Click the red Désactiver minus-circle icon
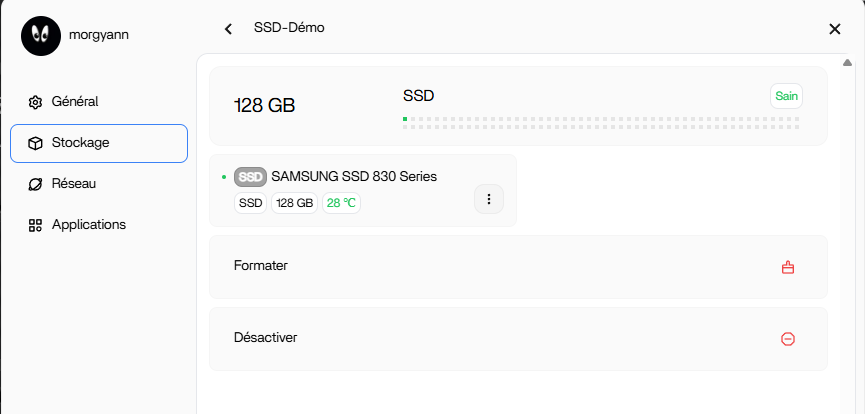This screenshot has width=865, height=414. click(787, 339)
